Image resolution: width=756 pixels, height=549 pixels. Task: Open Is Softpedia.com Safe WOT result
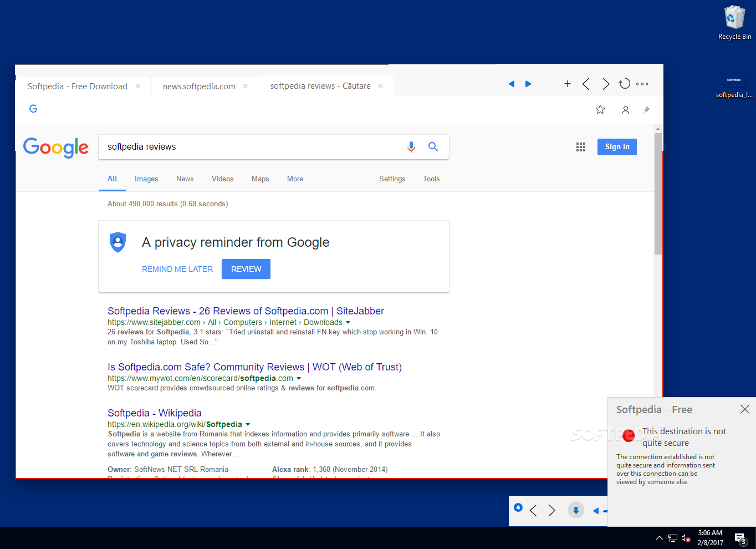tap(254, 367)
